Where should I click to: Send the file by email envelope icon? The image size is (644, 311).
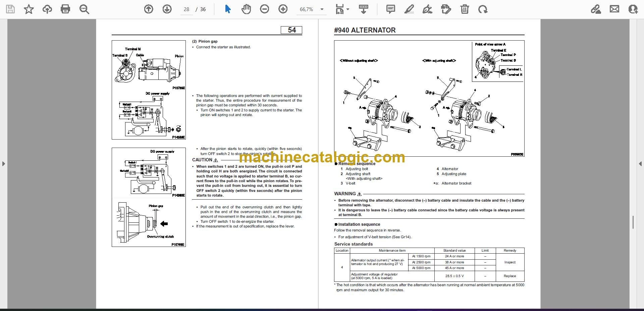click(x=614, y=9)
